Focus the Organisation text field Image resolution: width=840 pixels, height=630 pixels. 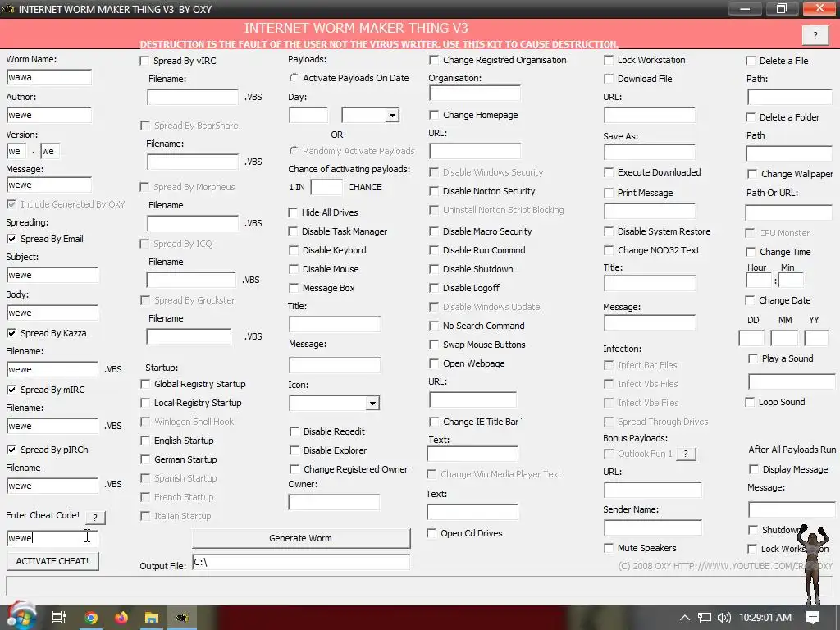click(475, 94)
